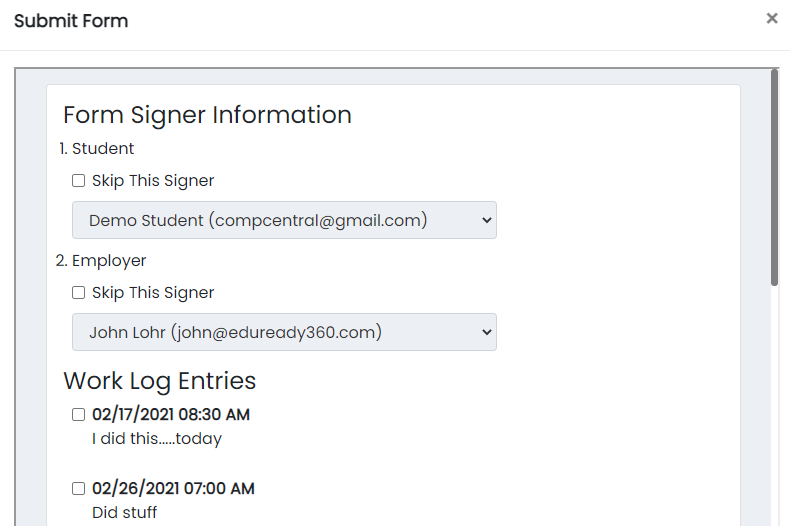
Task: Click the form's vertical scrollbar thumb
Action: tap(774, 178)
